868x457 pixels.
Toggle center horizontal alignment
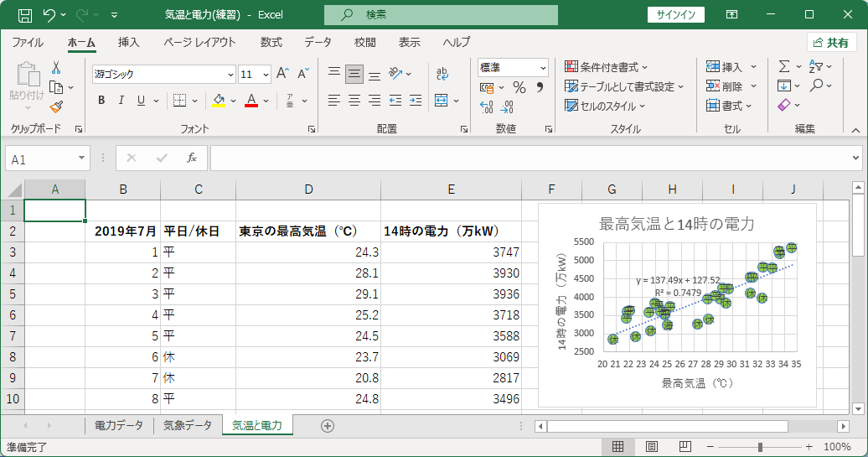click(354, 101)
